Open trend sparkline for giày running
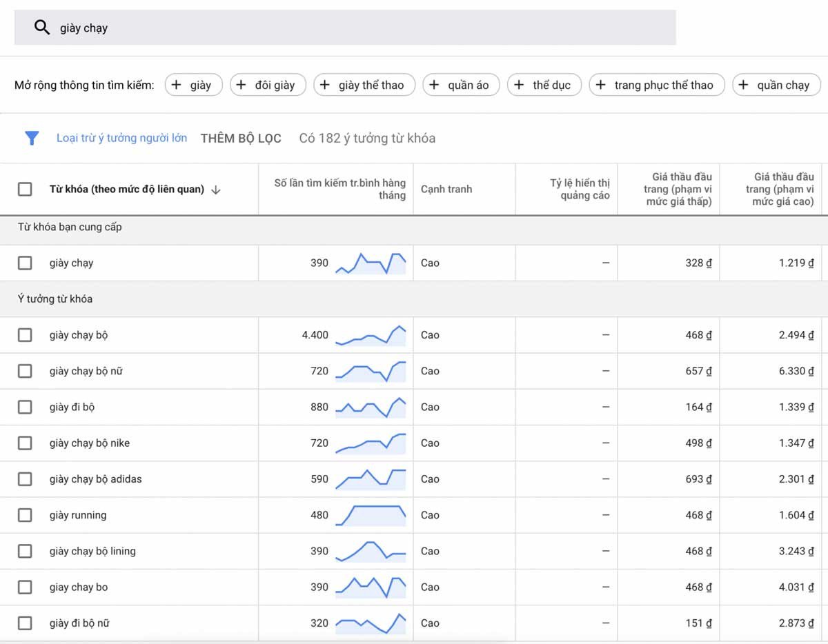Image resolution: width=828 pixels, height=644 pixels. pos(371,515)
